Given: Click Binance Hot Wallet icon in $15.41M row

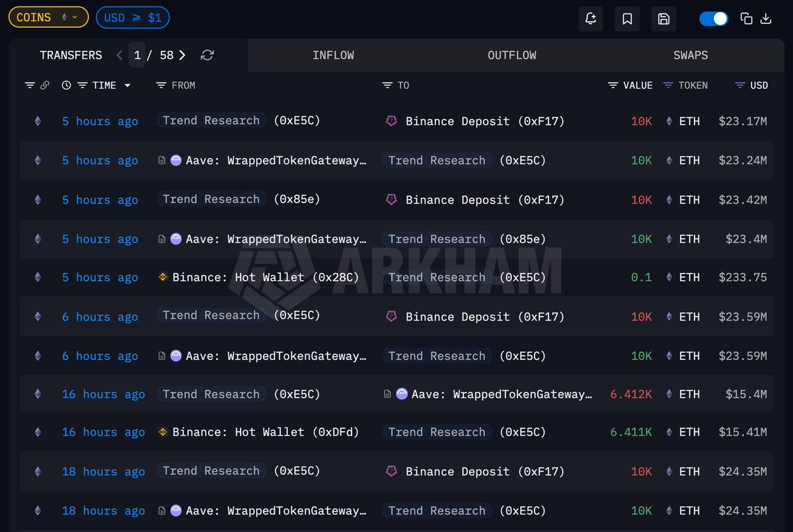Looking at the screenshot, I should coord(163,432).
